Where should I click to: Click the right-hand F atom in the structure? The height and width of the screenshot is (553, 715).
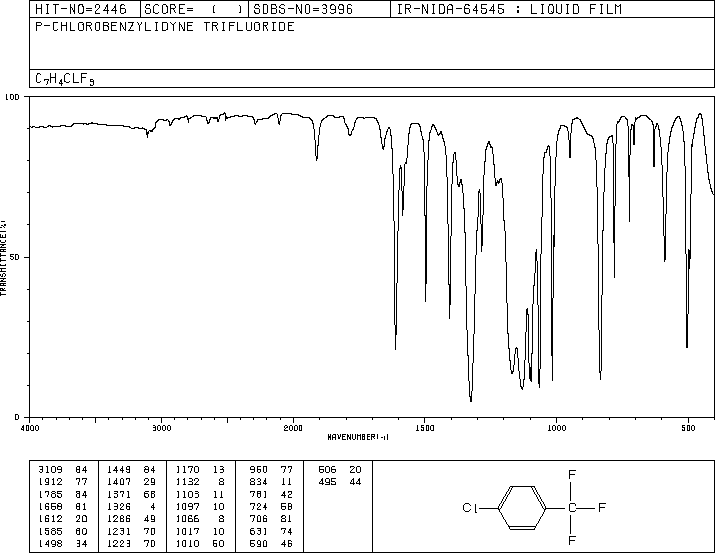601,507
